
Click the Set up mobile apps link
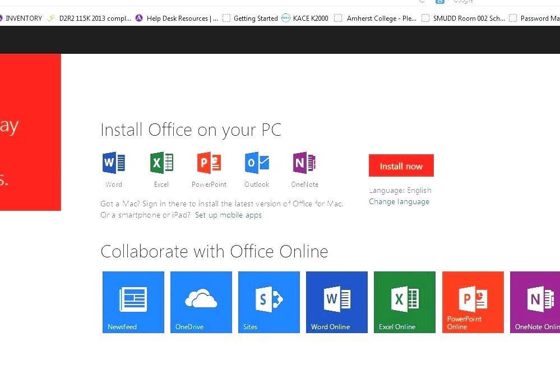(x=228, y=215)
